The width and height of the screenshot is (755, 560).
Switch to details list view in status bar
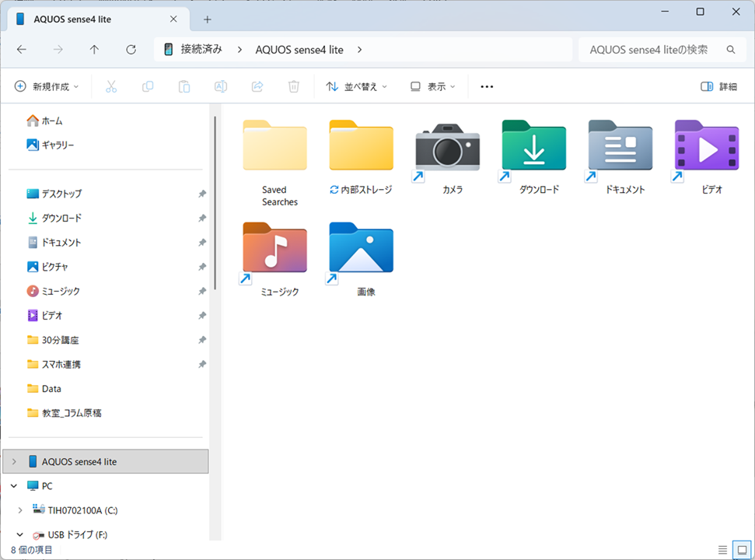pos(723,550)
